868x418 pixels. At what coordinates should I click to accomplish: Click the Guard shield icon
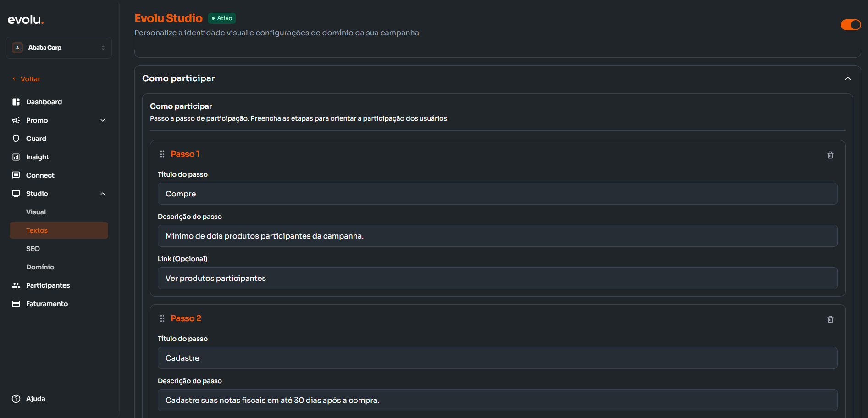pyautogui.click(x=16, y=139)
